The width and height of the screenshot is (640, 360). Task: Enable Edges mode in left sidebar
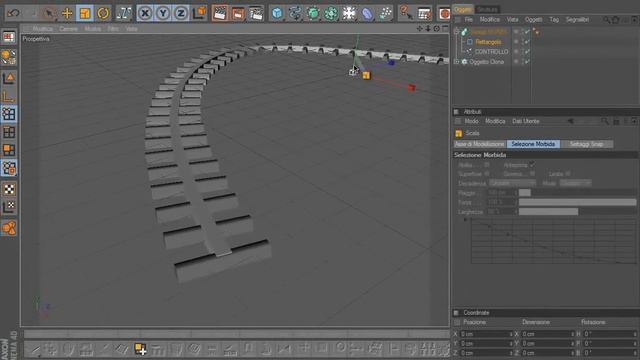tap(9, 132)
